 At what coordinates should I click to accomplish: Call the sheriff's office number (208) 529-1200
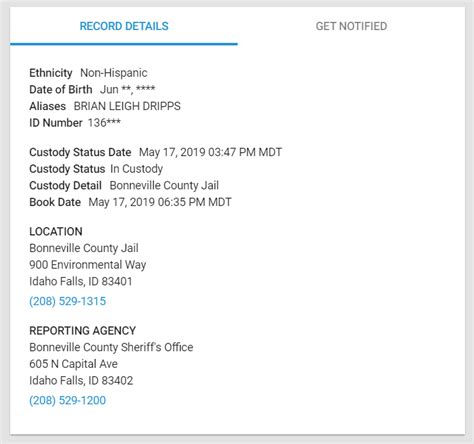[x=68, y=400]
